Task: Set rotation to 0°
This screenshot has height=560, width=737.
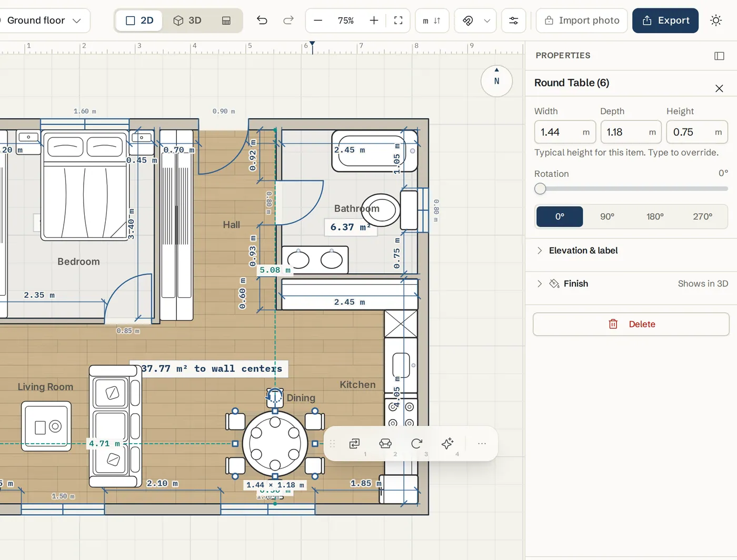Action: click(560, 216)
